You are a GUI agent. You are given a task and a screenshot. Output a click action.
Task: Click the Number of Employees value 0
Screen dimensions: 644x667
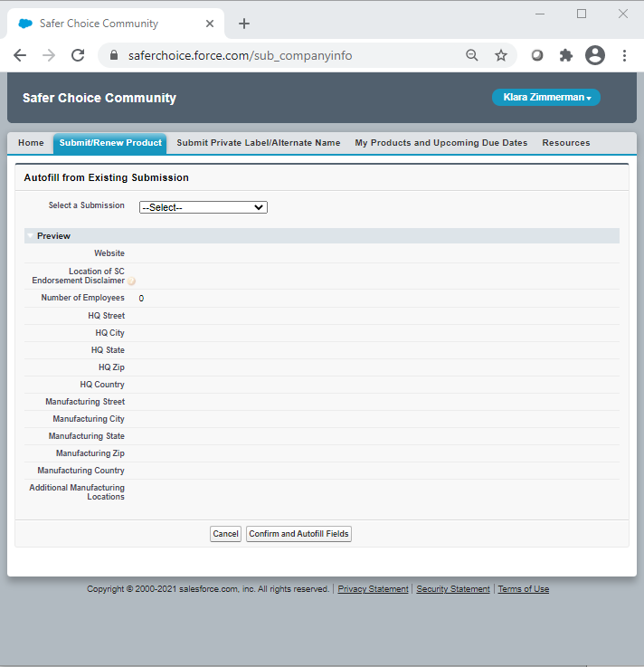click(141, 299)
